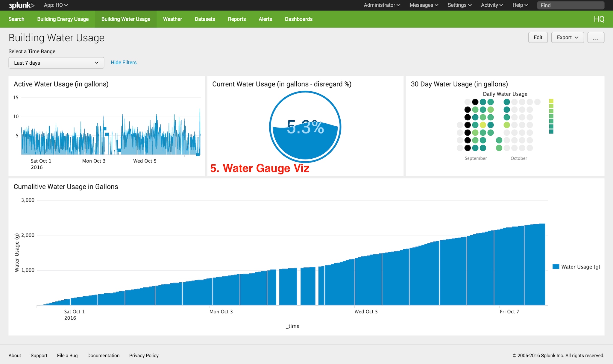Open the Export dropdown

point(568,37)
